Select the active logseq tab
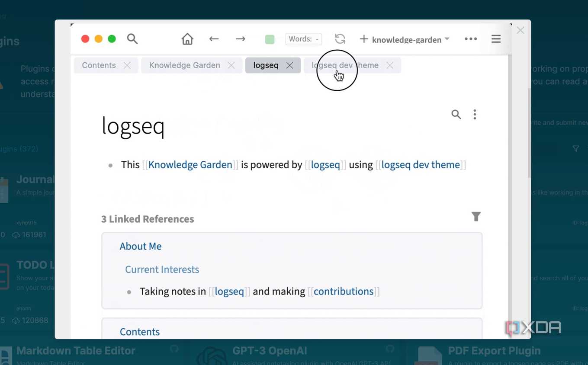588x365 pixels. point(266,65)
